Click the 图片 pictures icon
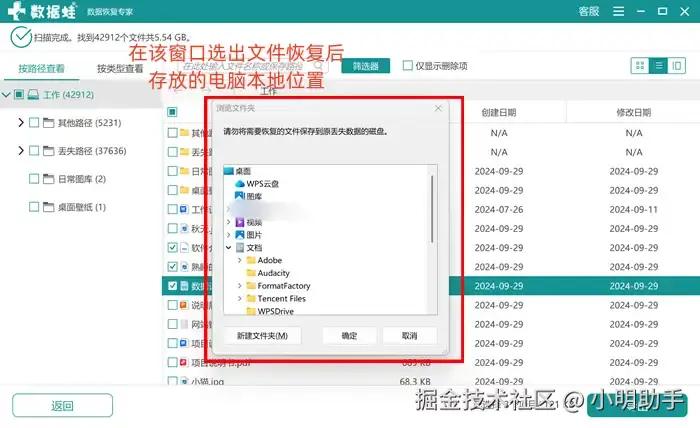Image resolution: width=700 pixels, height=428 pixels. (240, 234)
